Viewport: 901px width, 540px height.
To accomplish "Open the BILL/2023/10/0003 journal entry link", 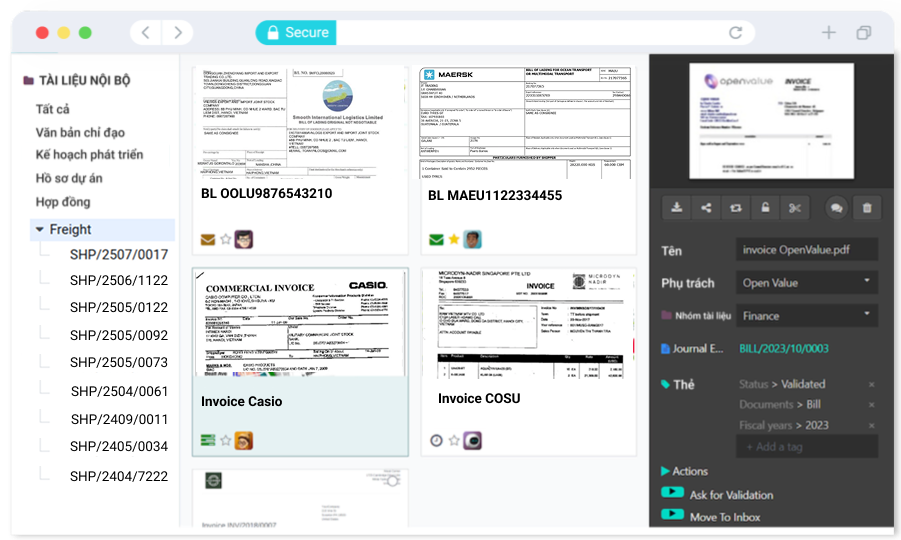I will tap(784, 349).
